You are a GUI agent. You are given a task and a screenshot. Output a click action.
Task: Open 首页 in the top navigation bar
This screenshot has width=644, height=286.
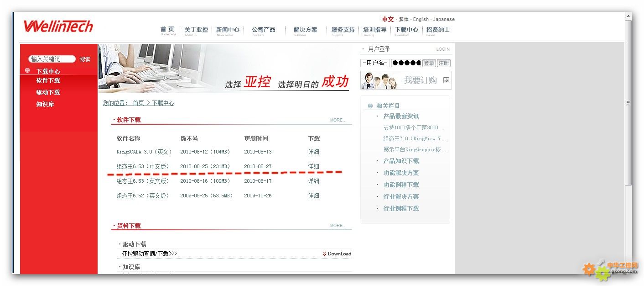[167, 30]
